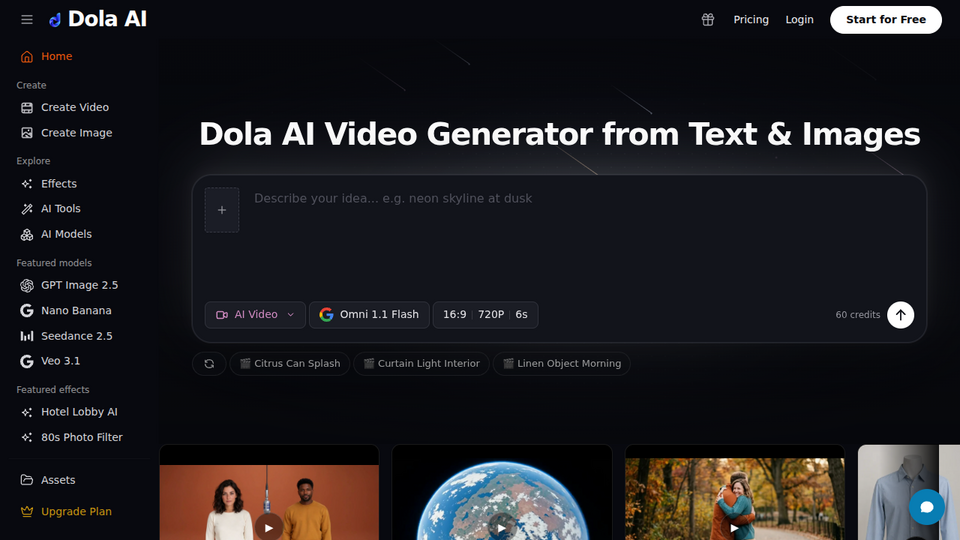Open the Omni 1.1 Flash model selector

[x=369, y=315]
